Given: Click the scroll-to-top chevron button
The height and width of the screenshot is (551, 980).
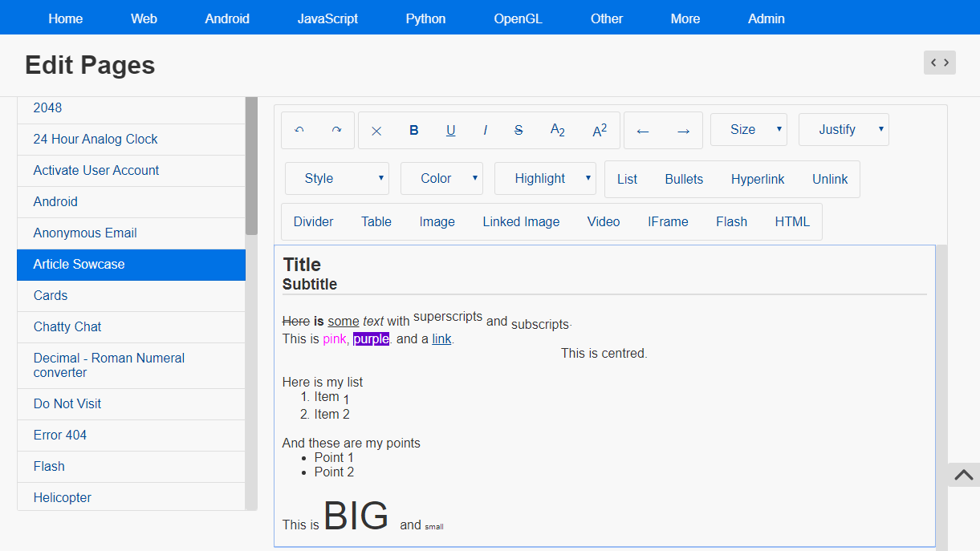Looking at the screenshot, I should coord(964,475).
